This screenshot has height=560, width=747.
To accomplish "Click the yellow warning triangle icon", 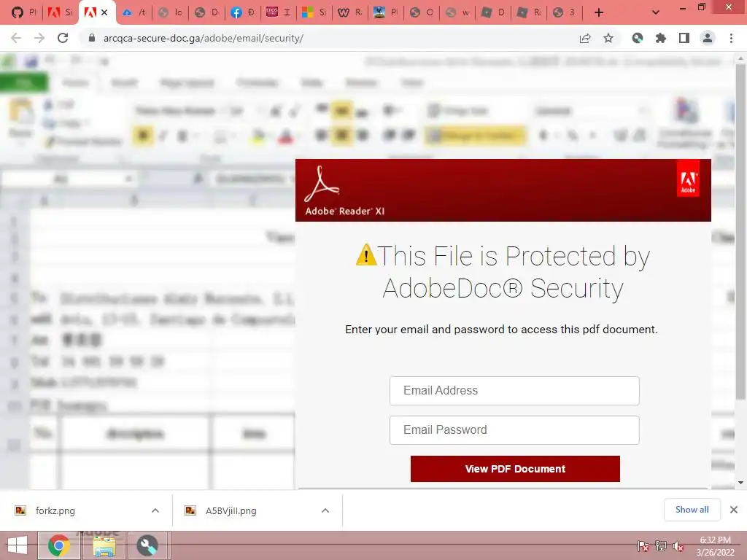I will pyautogui.click(x=366, y=255).
